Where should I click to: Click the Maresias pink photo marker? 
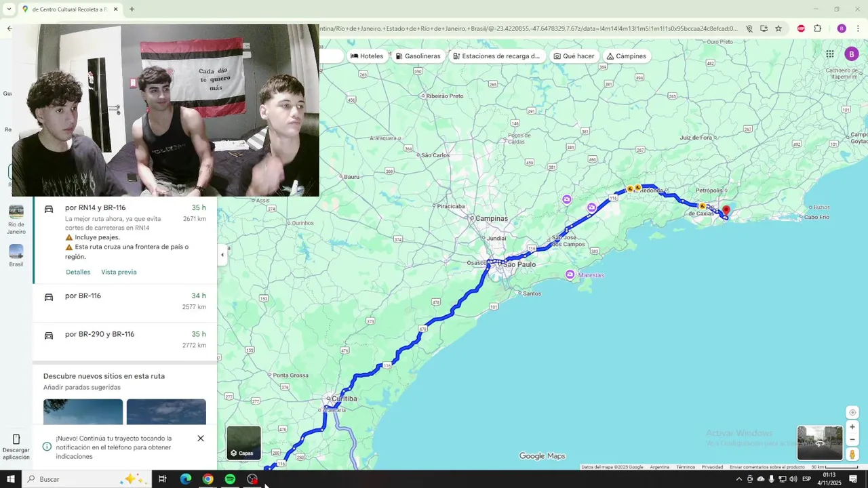570,274
